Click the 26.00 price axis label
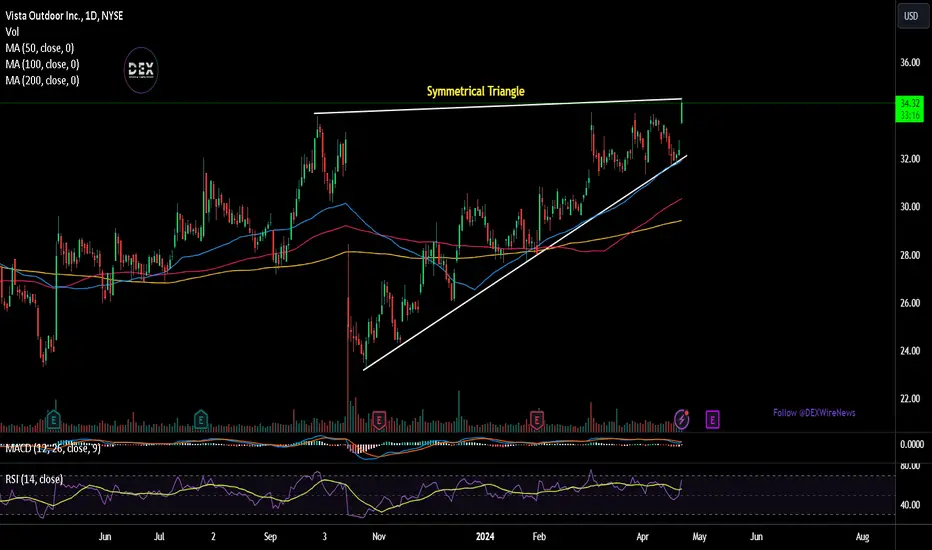The image size is (932, 550). tap(910, 303)
